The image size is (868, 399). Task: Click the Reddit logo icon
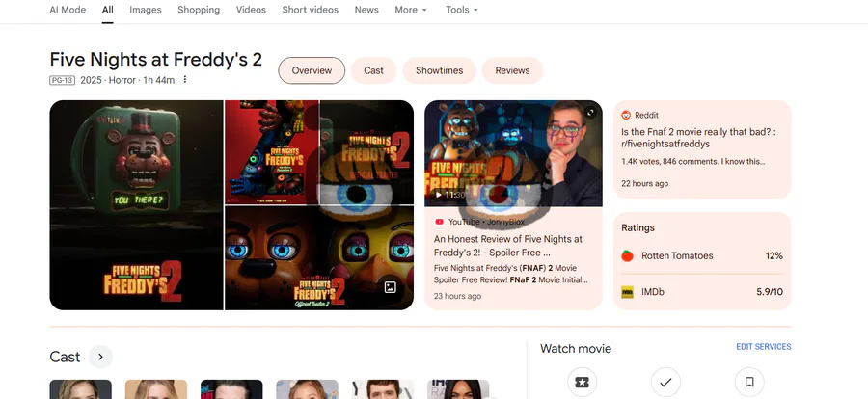coord(626,115)
